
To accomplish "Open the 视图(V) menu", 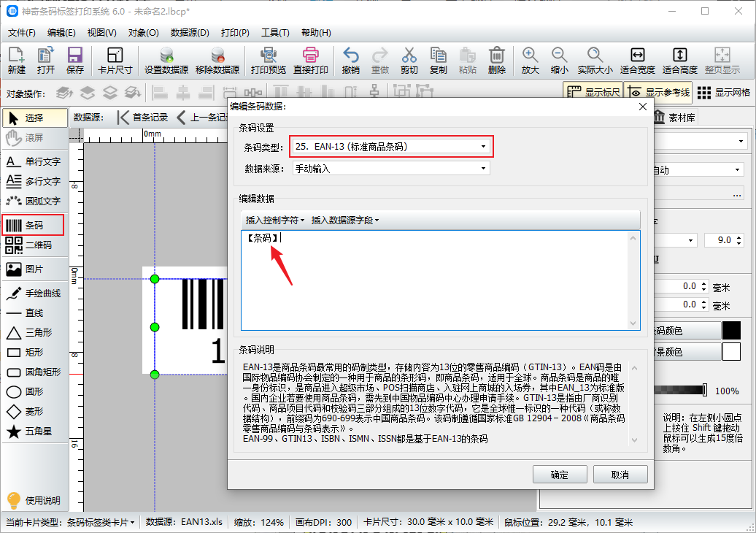I will (101, 32).
